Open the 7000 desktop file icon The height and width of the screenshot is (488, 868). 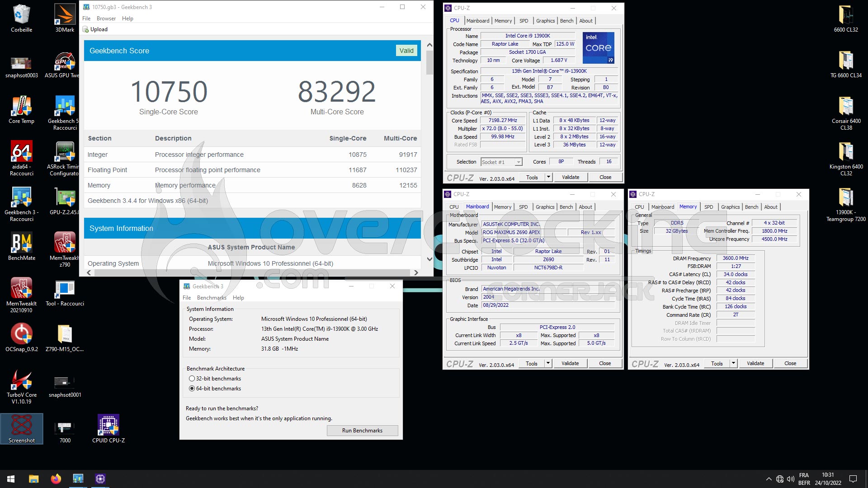[65, 432]
